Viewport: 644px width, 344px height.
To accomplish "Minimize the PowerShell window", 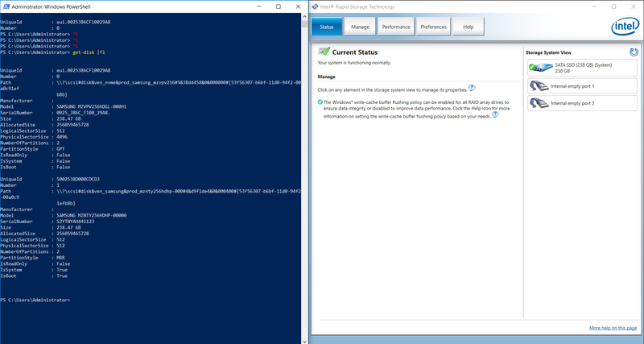I will click(x=259, y=6).
